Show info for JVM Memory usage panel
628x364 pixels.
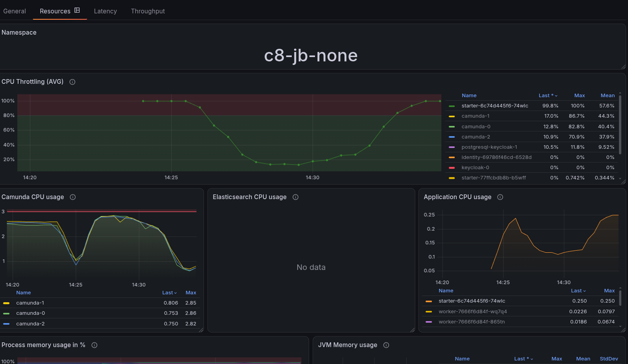[x=386, y=345]
